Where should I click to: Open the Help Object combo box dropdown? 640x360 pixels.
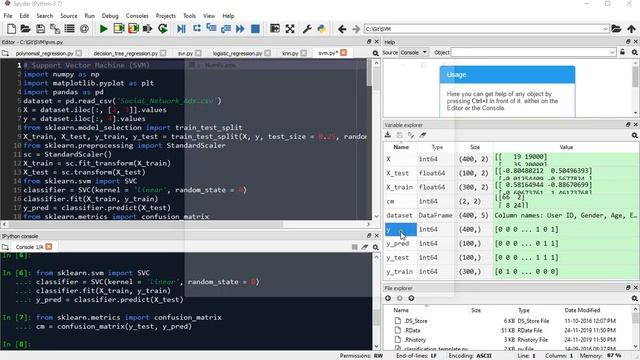(612, 52)
